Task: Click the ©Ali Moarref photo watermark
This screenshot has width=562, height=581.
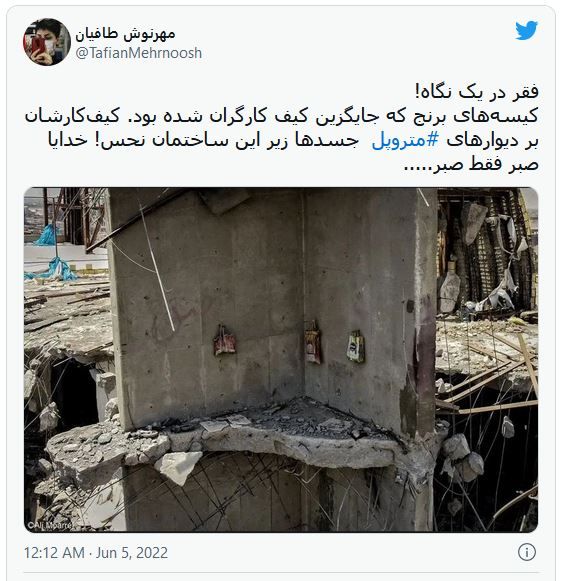Action: pyautogui.click(x=50, y=525)
